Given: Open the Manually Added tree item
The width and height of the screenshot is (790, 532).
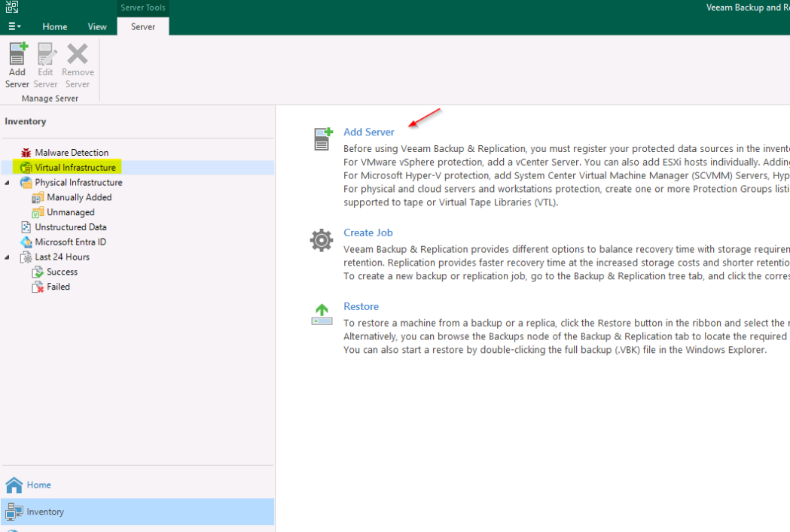Looking at the screenshot, I should (79, 197).
